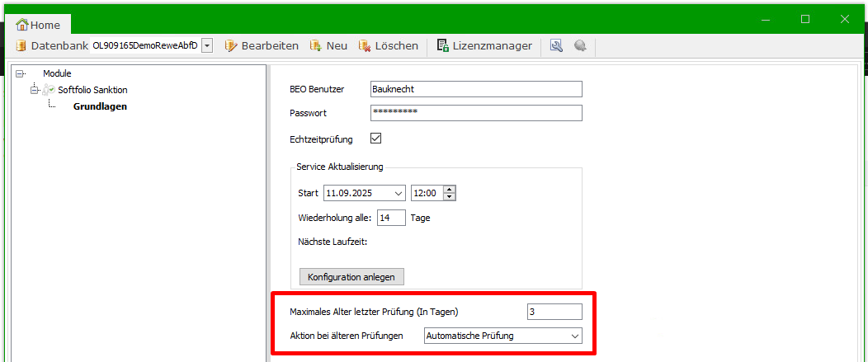This screenshot has width=868, height=362.
Task: Click the BEO Benutzer input field
Action: click(476, 89)
